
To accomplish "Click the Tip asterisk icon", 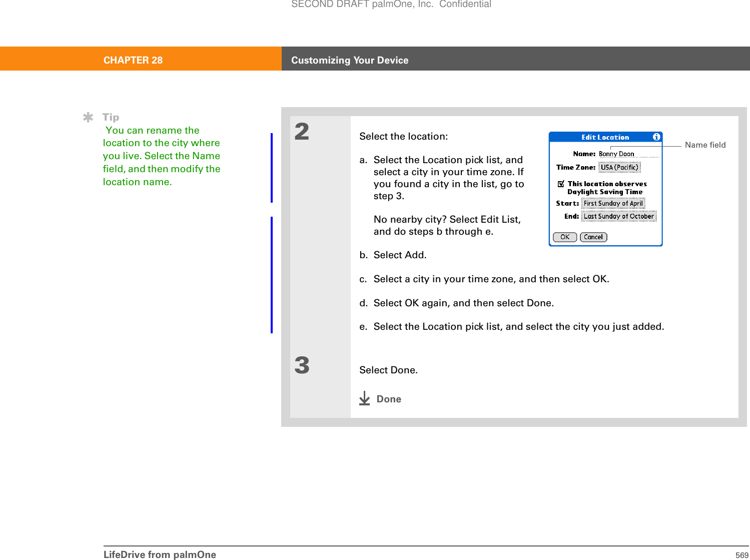I will point(88,118).
